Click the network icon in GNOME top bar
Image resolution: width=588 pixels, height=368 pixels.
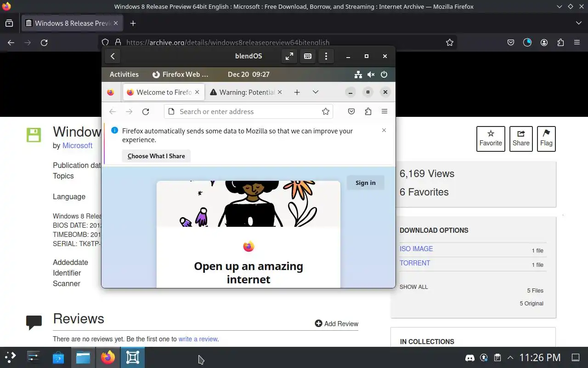(x=358, y=75)
